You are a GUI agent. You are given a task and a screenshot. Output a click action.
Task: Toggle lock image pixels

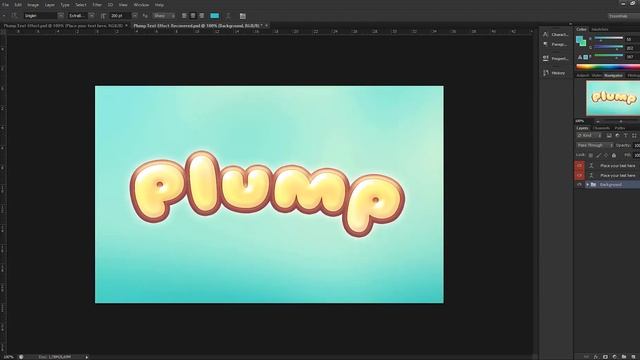[x=598, y=156]
